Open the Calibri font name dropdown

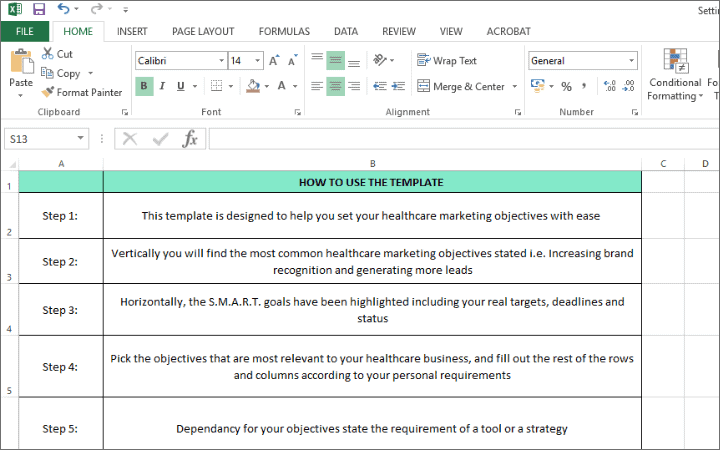click(x=220, y=61)
